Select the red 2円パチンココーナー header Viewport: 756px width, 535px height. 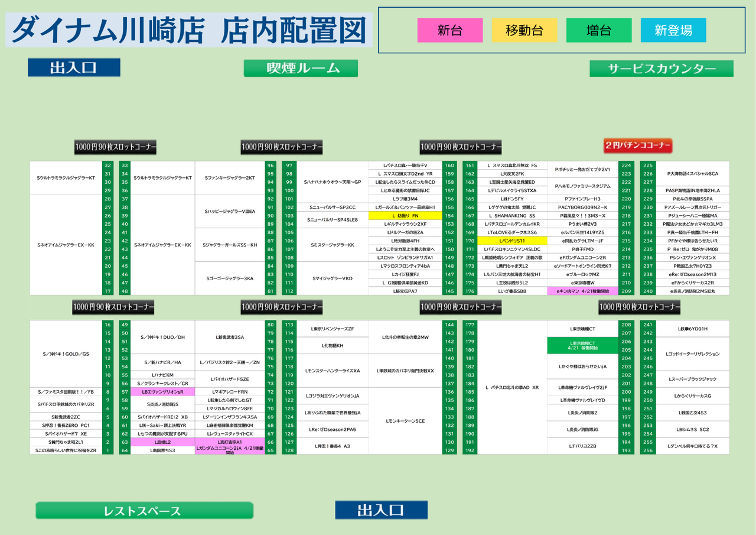point(637,145)
